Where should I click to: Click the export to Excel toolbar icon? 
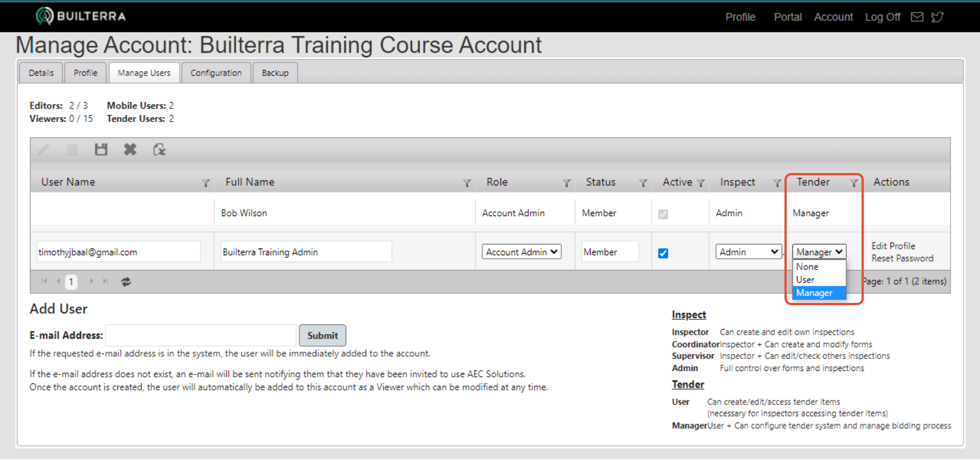click(159, 150)
